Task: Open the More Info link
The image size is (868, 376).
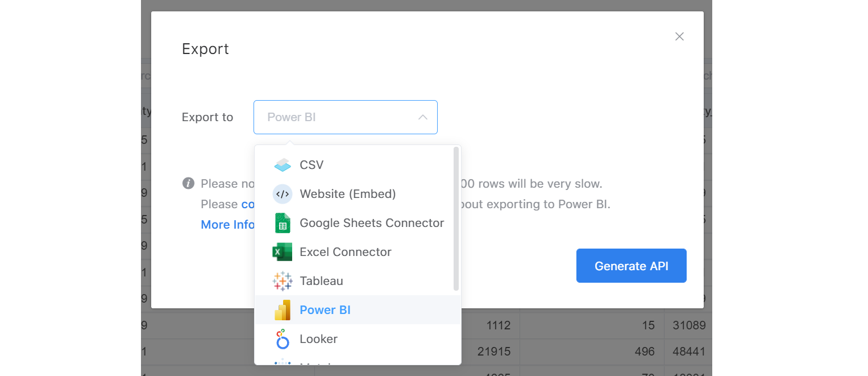Action: point(227,225)
